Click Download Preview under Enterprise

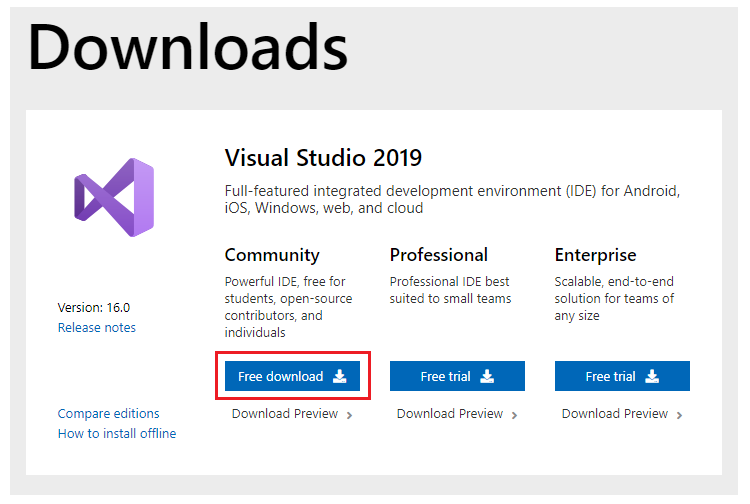615,414
